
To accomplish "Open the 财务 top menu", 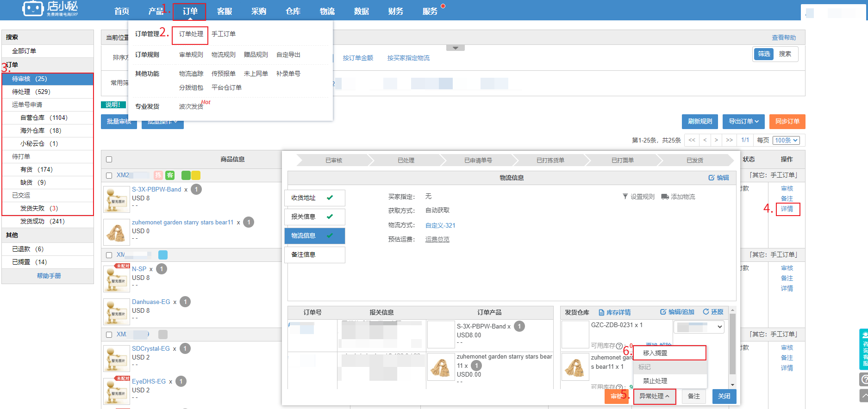I will click(396, 11).
